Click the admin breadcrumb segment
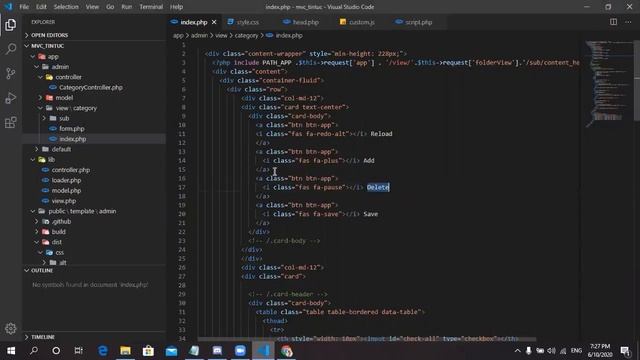Screen dimensions: 640x360 199,36
